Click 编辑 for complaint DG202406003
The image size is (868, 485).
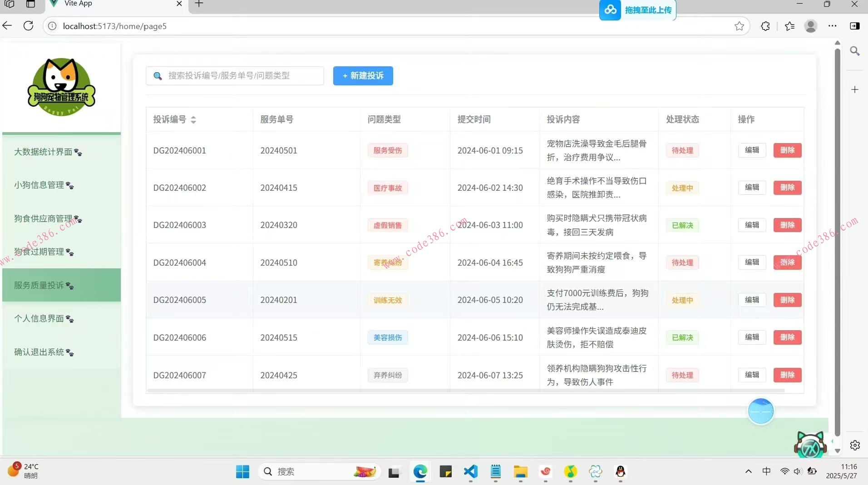(x=751, y=225)
